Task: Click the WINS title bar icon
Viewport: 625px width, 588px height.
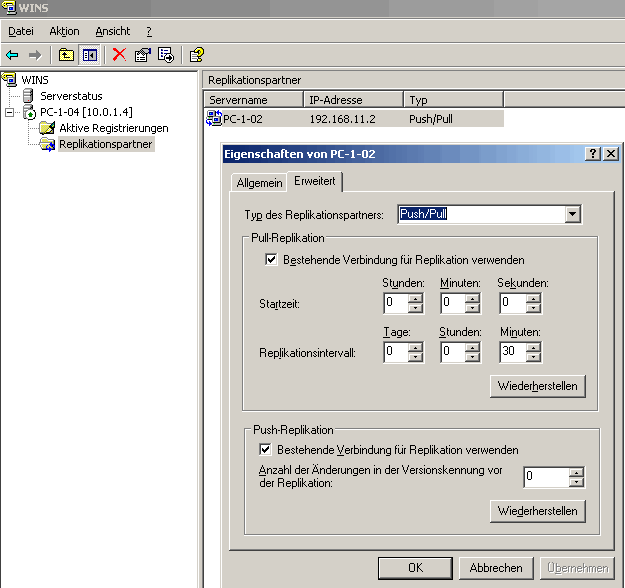Action: pyautogui.click(x=9, y=7)
